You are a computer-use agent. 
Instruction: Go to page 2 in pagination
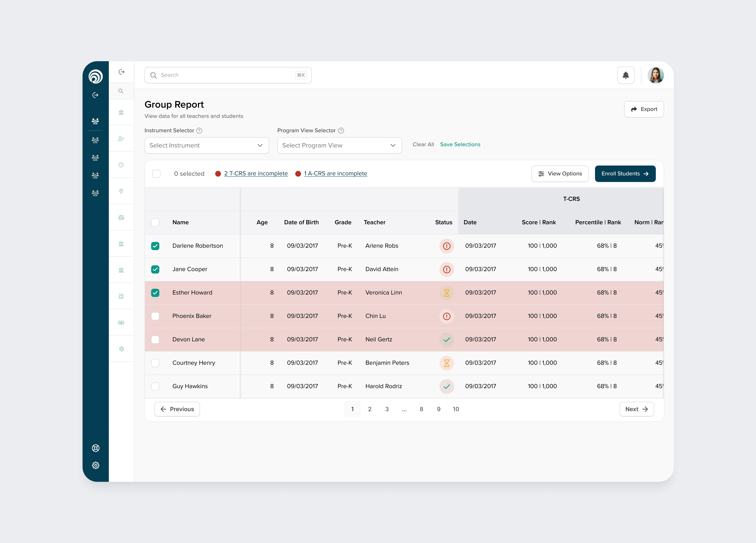369,409
